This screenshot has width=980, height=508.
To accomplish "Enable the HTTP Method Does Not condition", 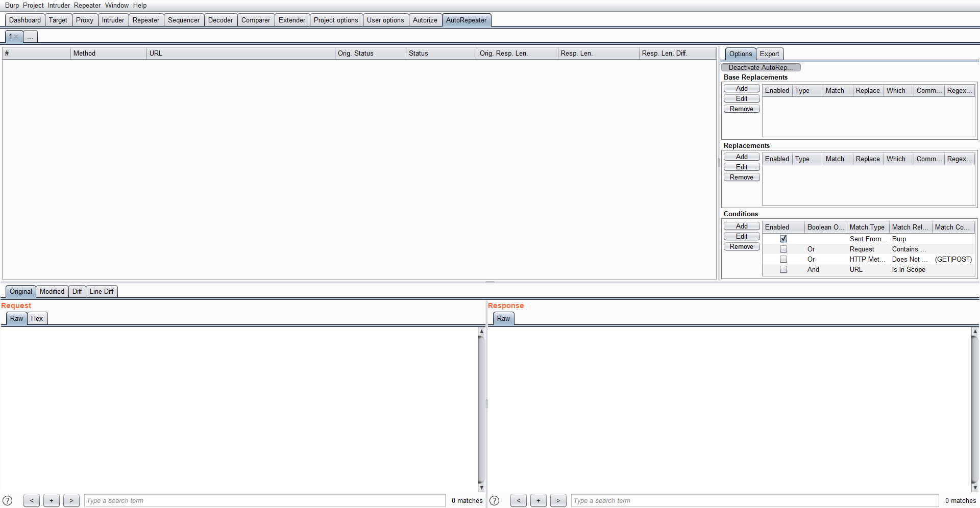I will (783, 259).
